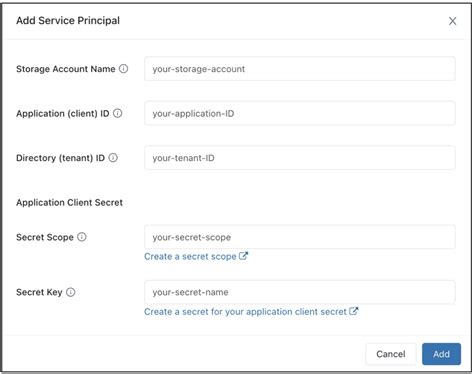Click external-link icon after application client secret link
Image resolution: width=474 pixels, height=374 pixels.
point(354,311)
